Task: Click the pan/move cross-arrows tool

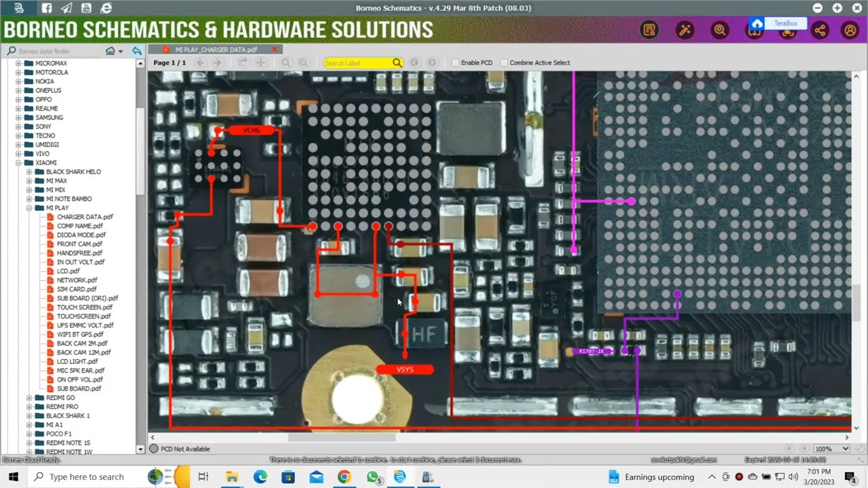Action: 260,62
